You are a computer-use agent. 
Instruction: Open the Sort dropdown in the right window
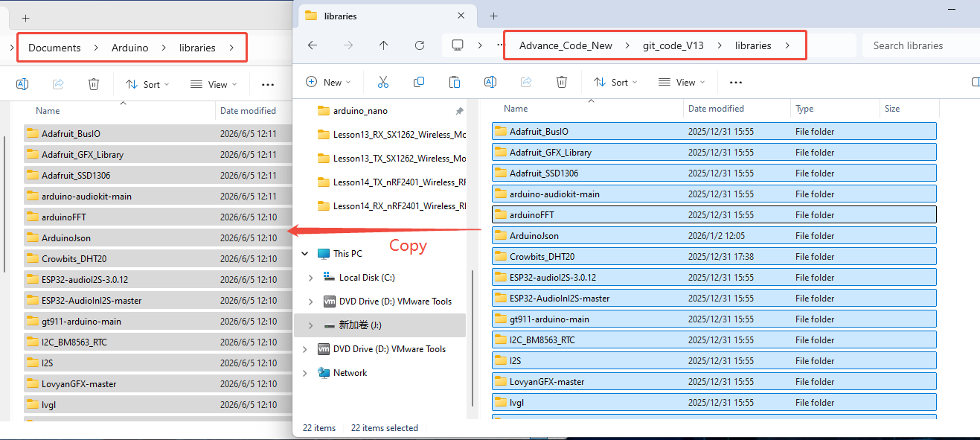(615, 82)
